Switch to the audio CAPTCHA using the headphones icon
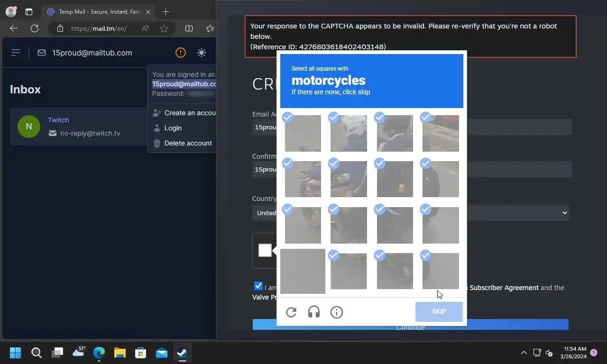 tap(314, 312)
